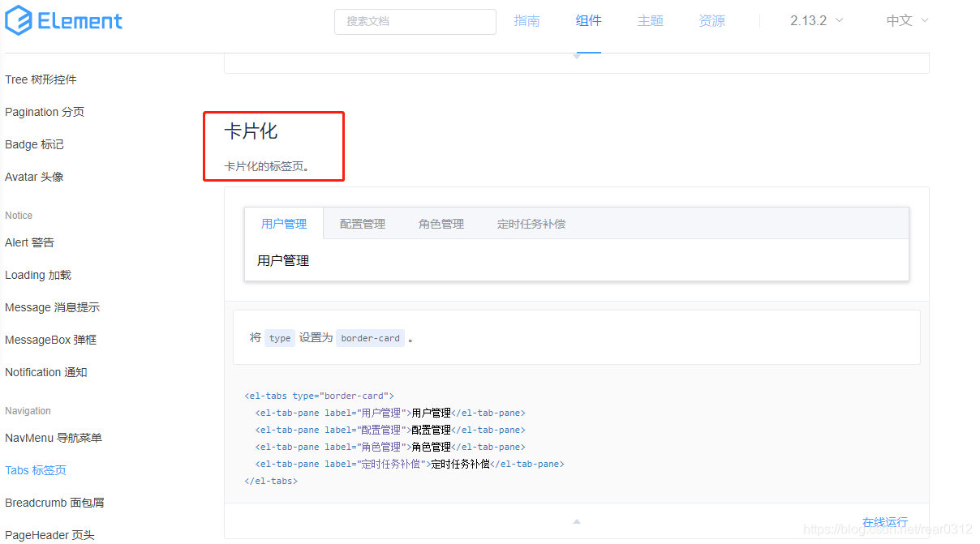Click code line with label="配置管理"
The width and height of the screenshot is (980, 544).
[390, 430]
